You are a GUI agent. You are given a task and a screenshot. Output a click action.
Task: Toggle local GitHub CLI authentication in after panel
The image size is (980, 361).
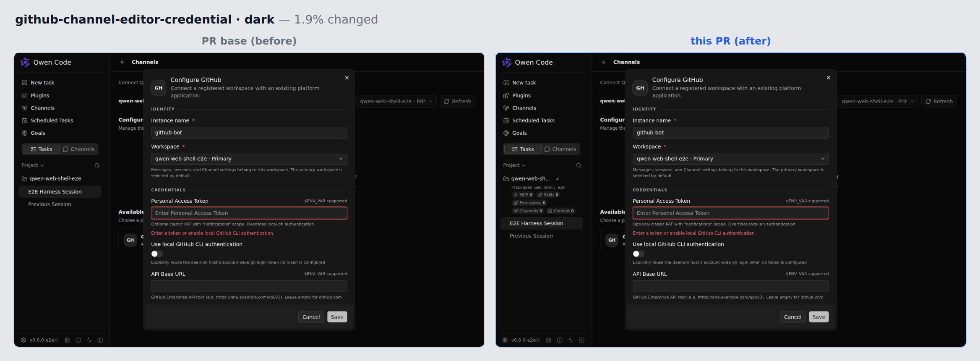point(639,254)
